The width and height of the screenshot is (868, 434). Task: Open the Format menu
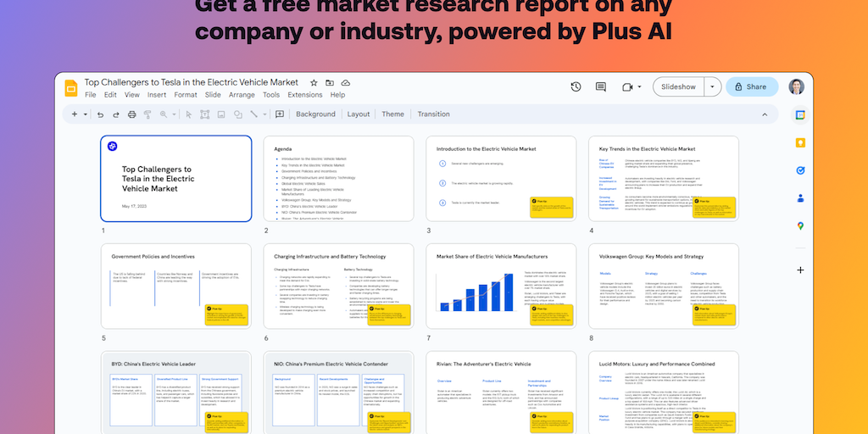click(x=186, y=95)
